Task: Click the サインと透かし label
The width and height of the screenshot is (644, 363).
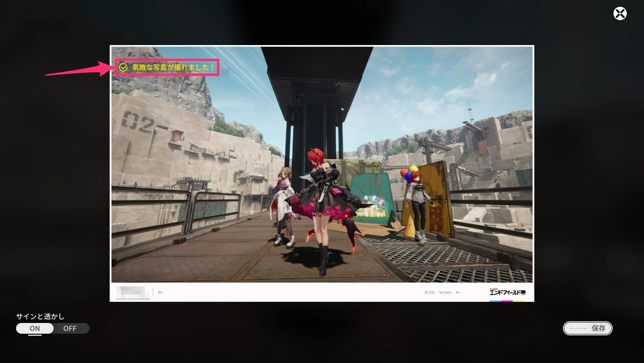Action: (x=41, y=317)
